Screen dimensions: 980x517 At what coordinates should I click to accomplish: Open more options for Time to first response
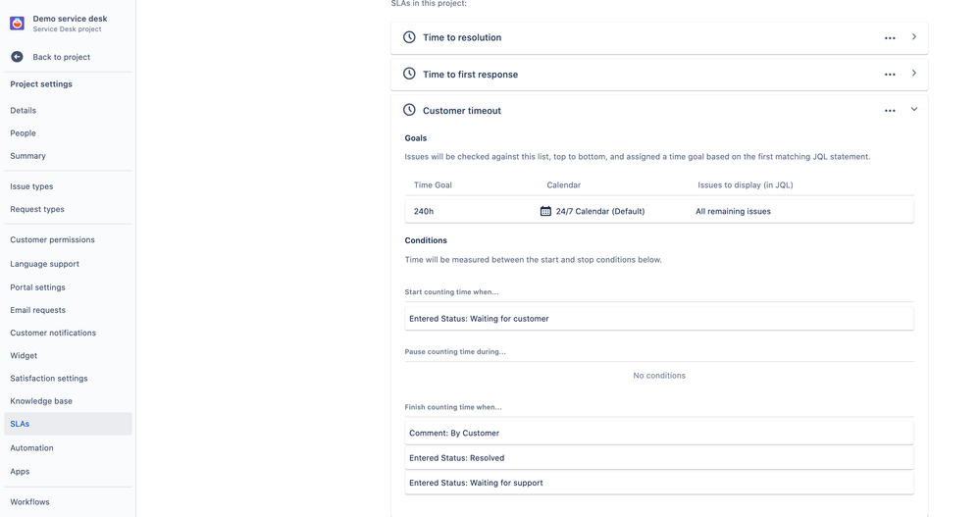point(890,75)
